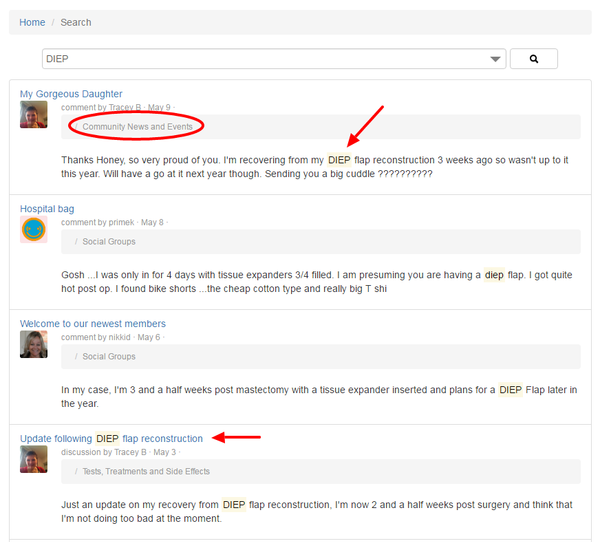Open the search box dropdown arrow
The width and height of the screenshot is (600, 542).
(495, 59)
